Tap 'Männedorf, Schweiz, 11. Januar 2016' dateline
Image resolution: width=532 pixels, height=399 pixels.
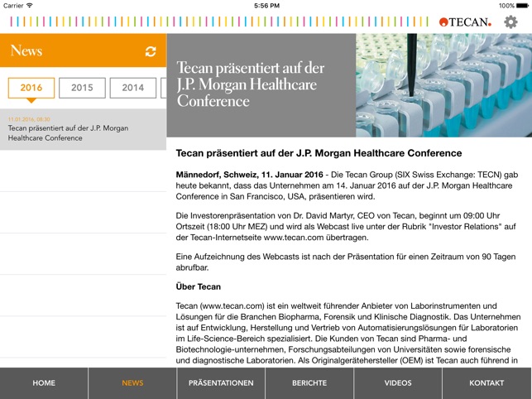pyautogui.click(x=249, y=175)
